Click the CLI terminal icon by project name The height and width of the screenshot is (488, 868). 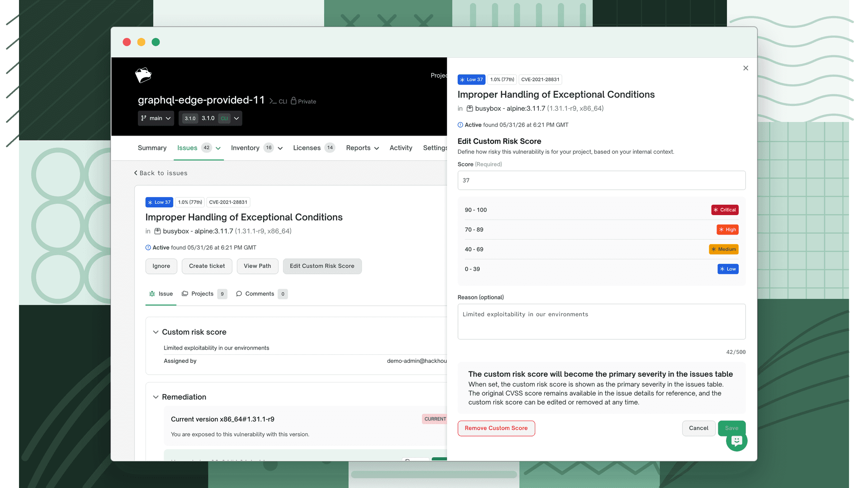pyautogui.click(x=273, y=101)
